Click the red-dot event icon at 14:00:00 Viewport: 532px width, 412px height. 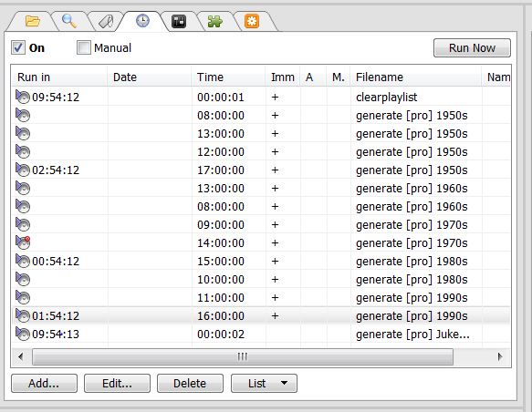[x=23, y=242]
